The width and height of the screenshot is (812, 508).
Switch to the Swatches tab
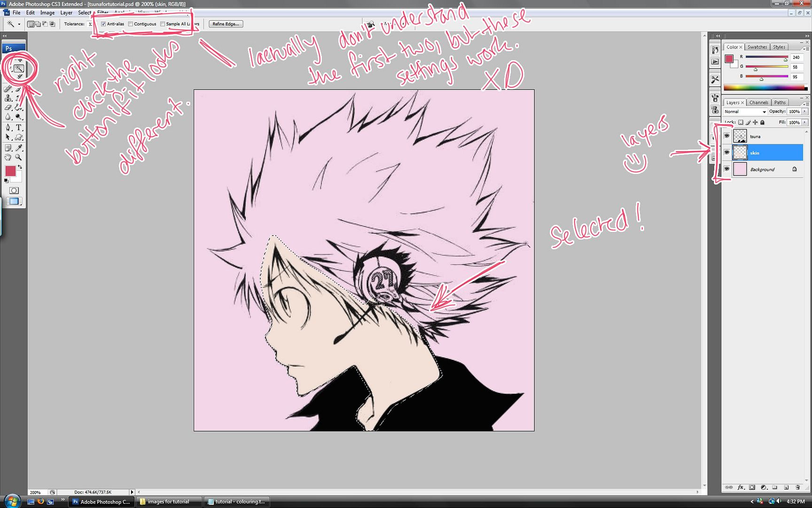(x=757, y=47)
